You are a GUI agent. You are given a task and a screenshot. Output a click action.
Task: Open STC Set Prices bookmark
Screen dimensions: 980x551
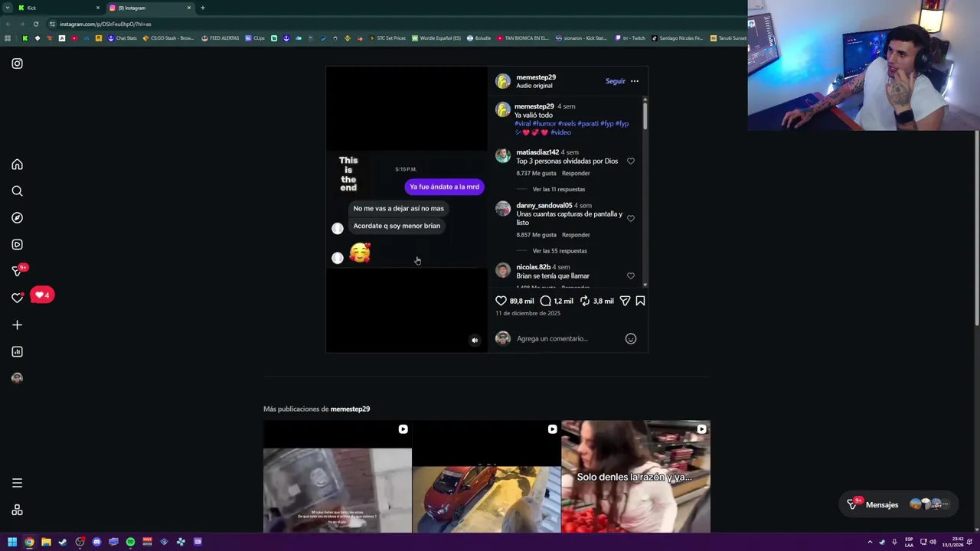(387, 38)
